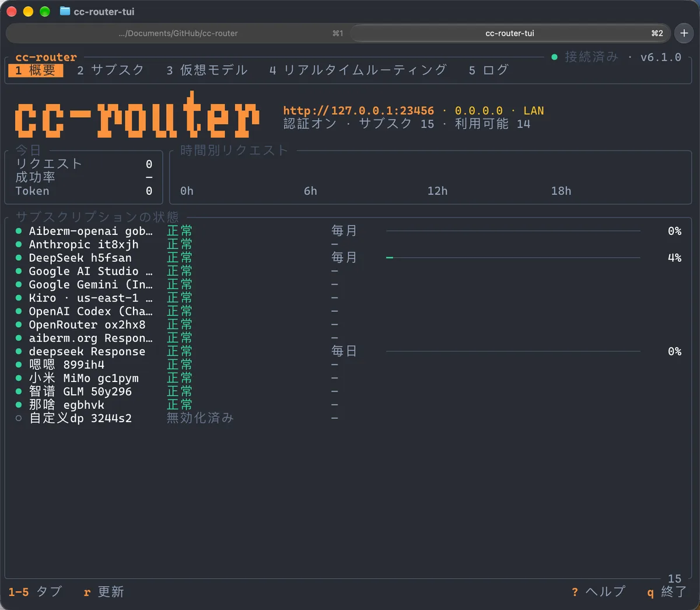Screen dimensions: 700x610
Task: Click the Aiberm-openai status dot
Action: 19,231
